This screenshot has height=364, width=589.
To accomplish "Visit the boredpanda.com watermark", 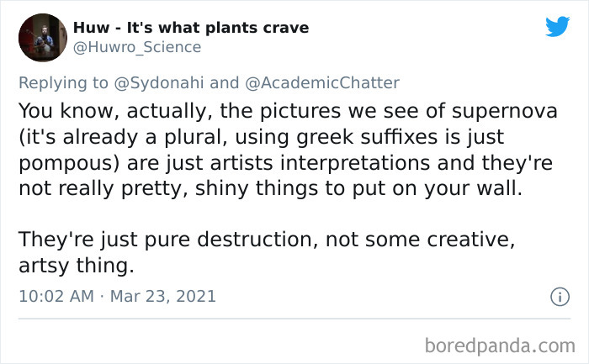I will (x=500, y=346).
